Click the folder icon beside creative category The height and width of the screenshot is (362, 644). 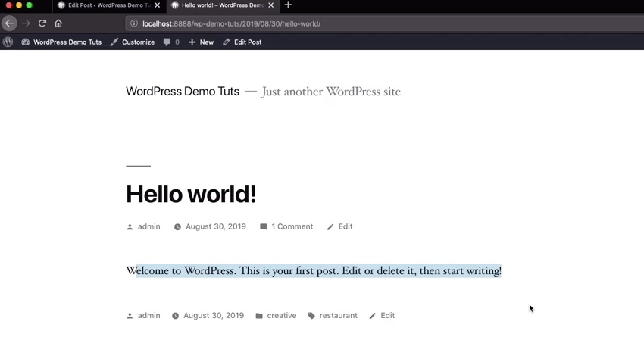tap(259, 316)
